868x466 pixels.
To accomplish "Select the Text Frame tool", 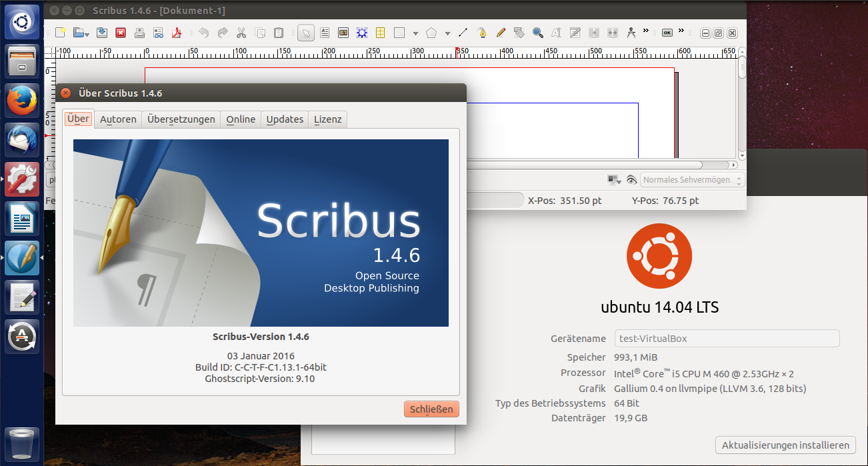I will (325, 33).
